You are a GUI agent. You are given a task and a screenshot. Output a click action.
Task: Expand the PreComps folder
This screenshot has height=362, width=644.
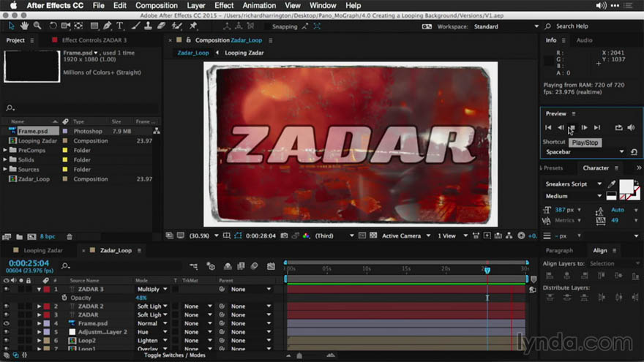point(5,150)
